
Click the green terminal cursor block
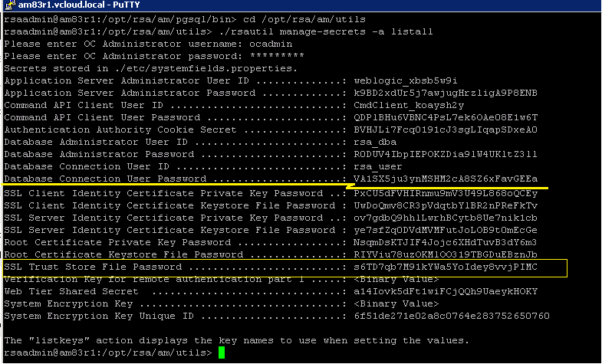click(221, 353)
